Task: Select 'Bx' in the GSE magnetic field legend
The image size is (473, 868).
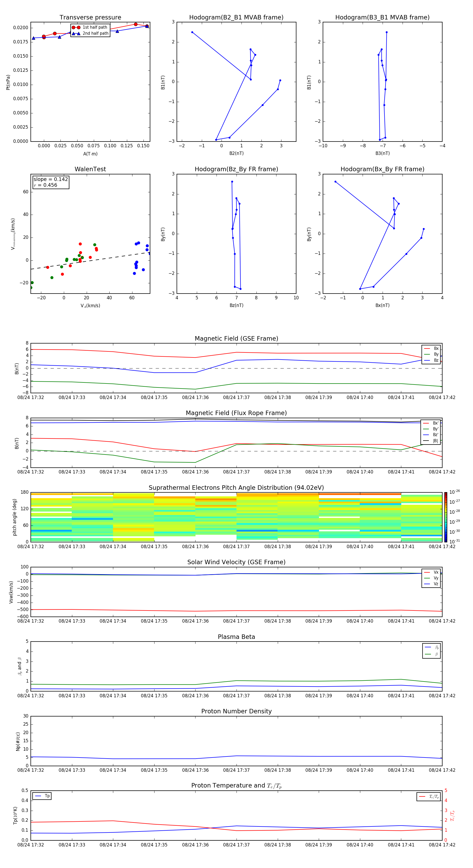Action: click(x=431, y=349)
